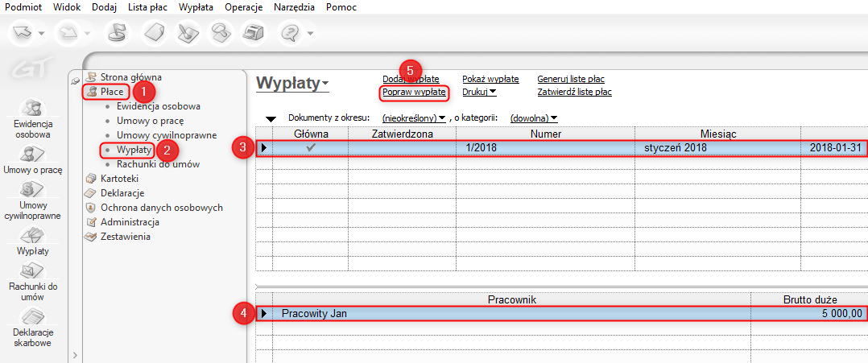Click the Zestawienia tree icon
Image resolution: width=868 pixels, height=363 pixels.
pos(90,237)
